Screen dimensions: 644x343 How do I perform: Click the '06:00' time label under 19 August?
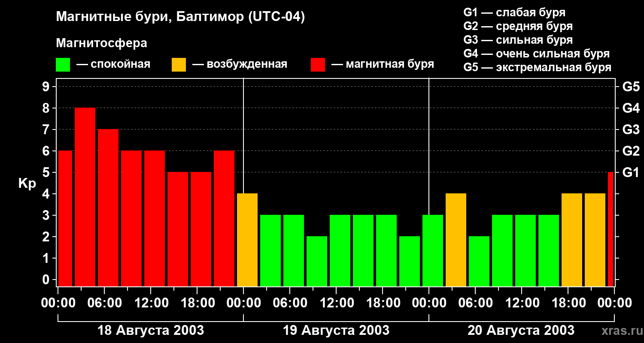(290, 303)
